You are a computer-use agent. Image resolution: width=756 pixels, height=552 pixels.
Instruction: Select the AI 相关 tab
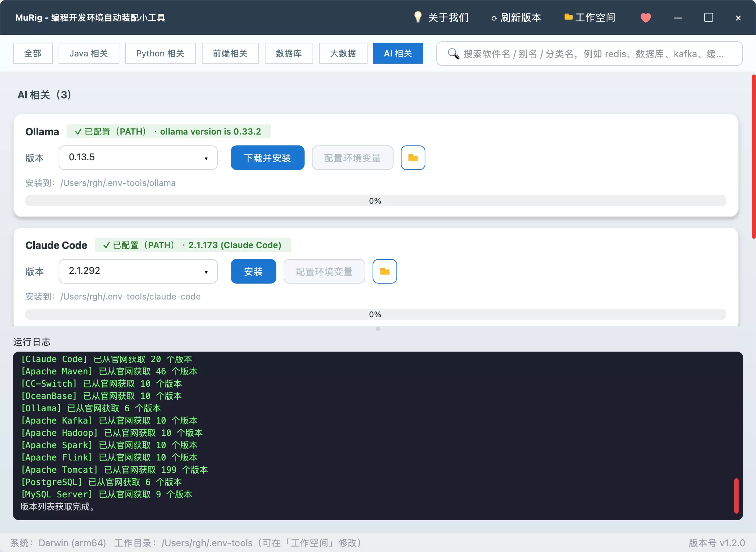(x=398, y=53)
